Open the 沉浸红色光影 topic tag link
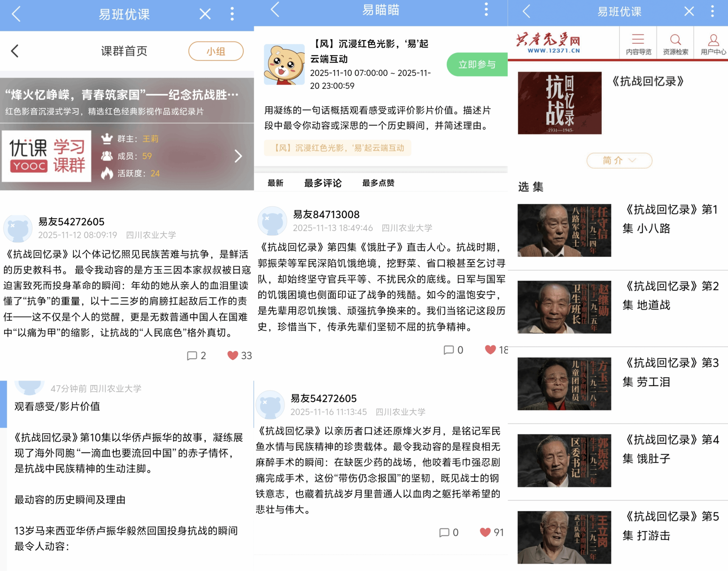Screen dimensions: 728x571 tap(337, 148)
